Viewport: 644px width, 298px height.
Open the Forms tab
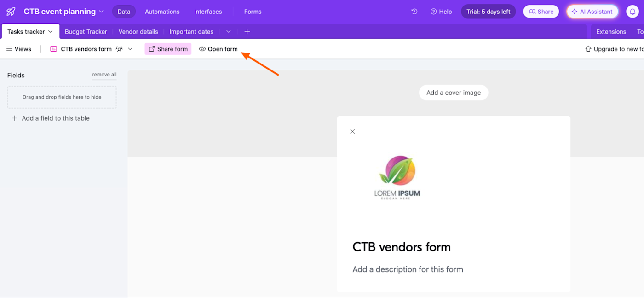point(253,12)
